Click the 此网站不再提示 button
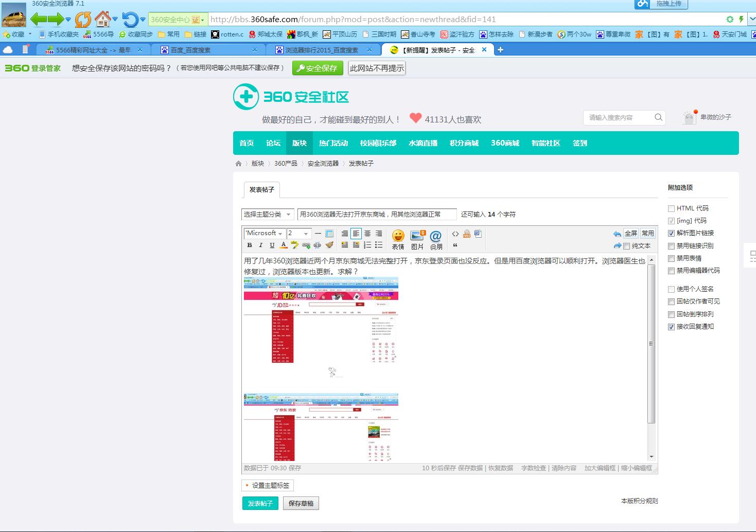This screenshot has height=532, width=756. click(x=377, y=68)
